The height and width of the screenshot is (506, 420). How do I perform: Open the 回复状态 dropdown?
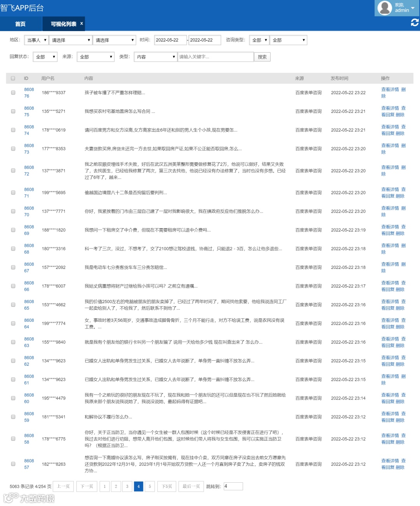45,57
